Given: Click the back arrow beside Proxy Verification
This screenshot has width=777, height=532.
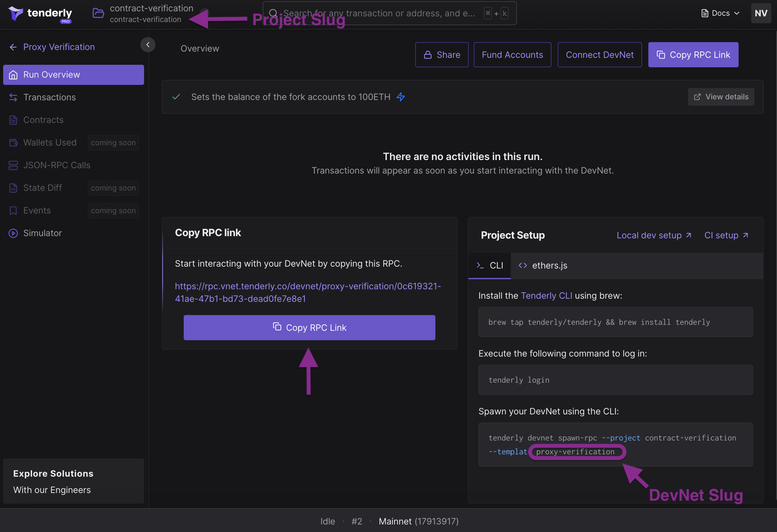Looking at the screenshot, I should click(13, 47).
